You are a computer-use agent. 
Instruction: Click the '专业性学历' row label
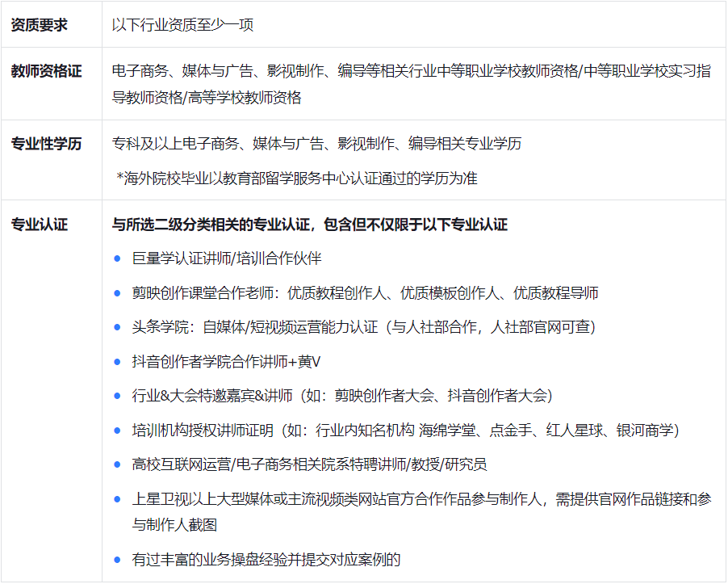(x=46, y=144)
